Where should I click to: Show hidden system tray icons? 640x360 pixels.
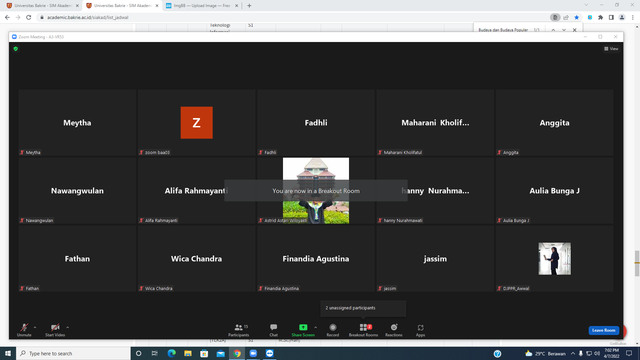point(573,353)
